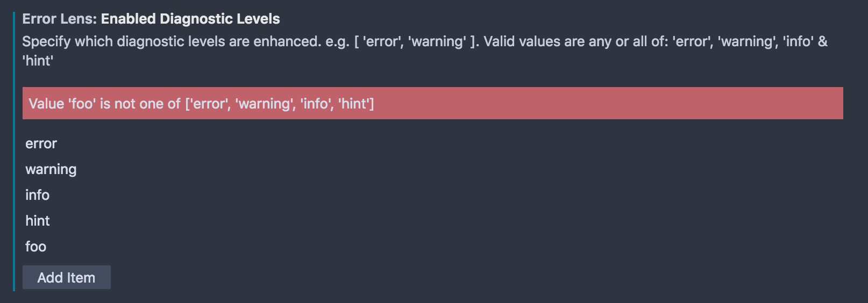
Task: Click the '&' at end of description line
Action: coord(822,41)
